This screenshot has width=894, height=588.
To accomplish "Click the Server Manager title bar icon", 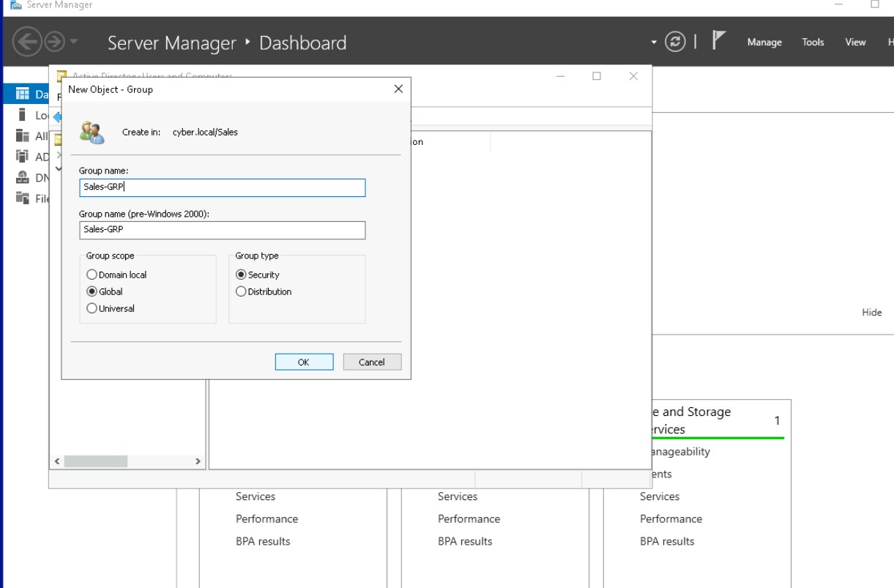I will coord(16,5).
